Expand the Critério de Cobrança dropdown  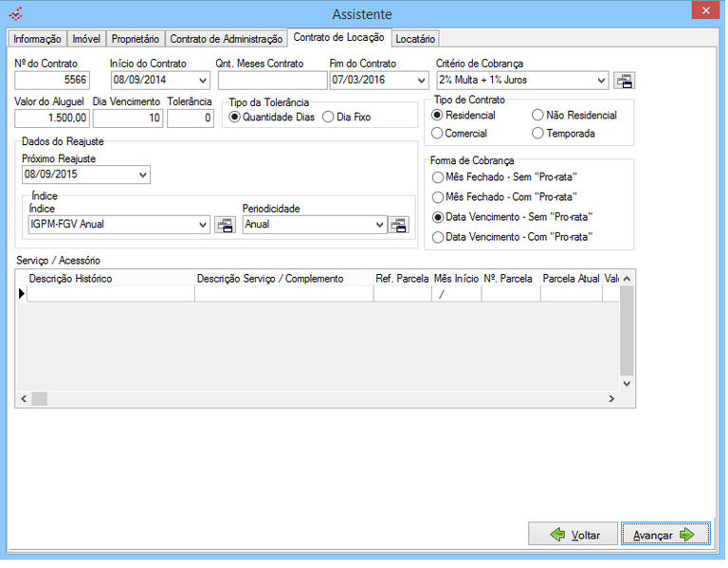pyautogui.click(x=602, y=81)
